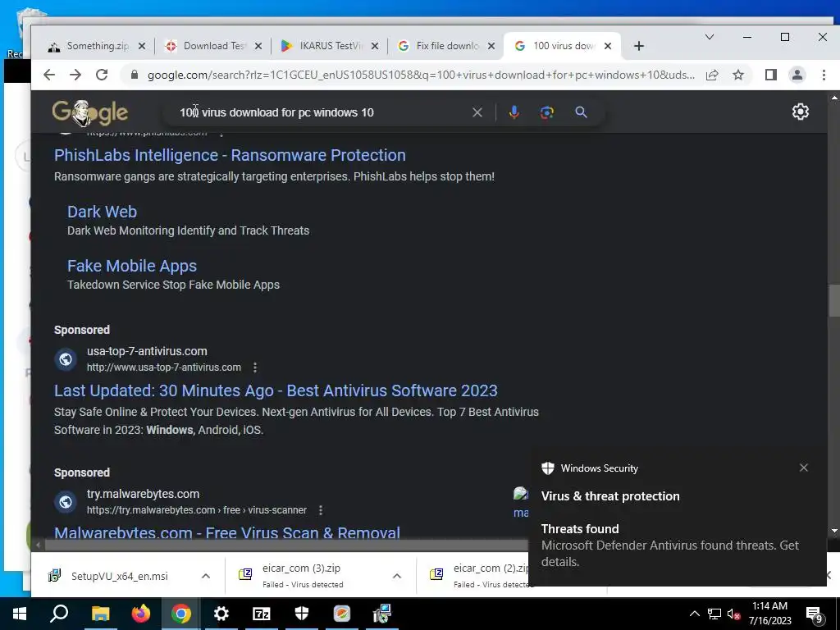Close the Fix file download tab

[491, 46]
